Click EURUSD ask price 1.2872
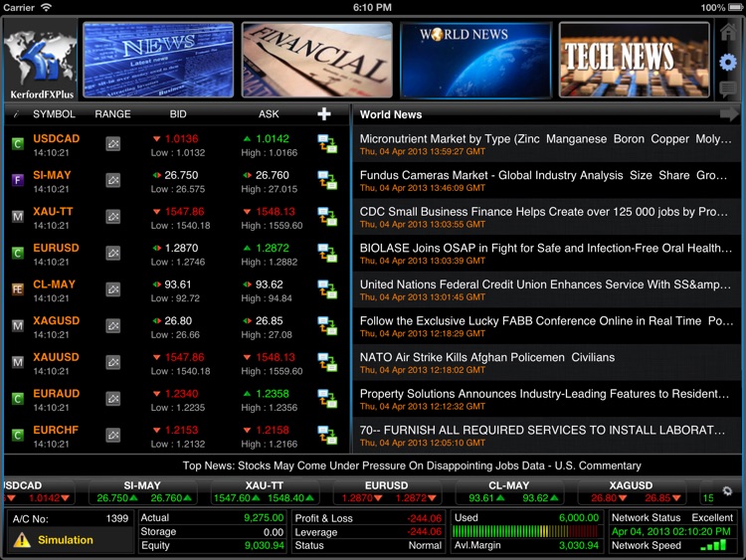The image size is (746, 560). click(x=273, y=248)
